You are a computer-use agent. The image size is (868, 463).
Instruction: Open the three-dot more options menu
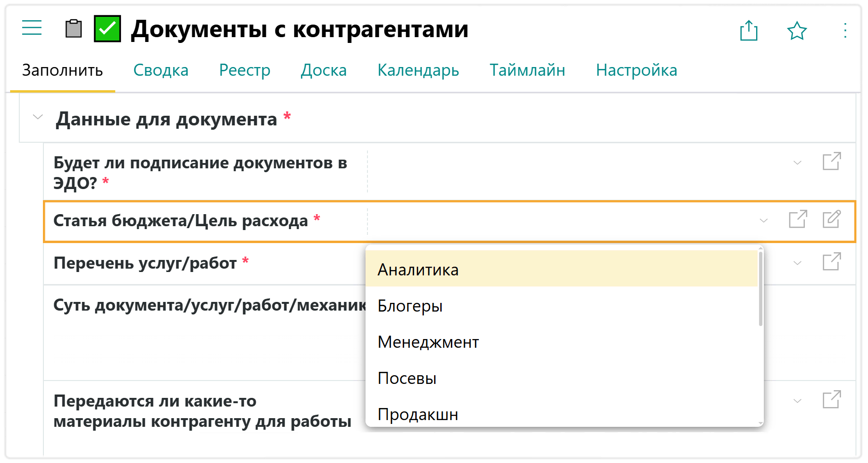(x=845, y=31)
